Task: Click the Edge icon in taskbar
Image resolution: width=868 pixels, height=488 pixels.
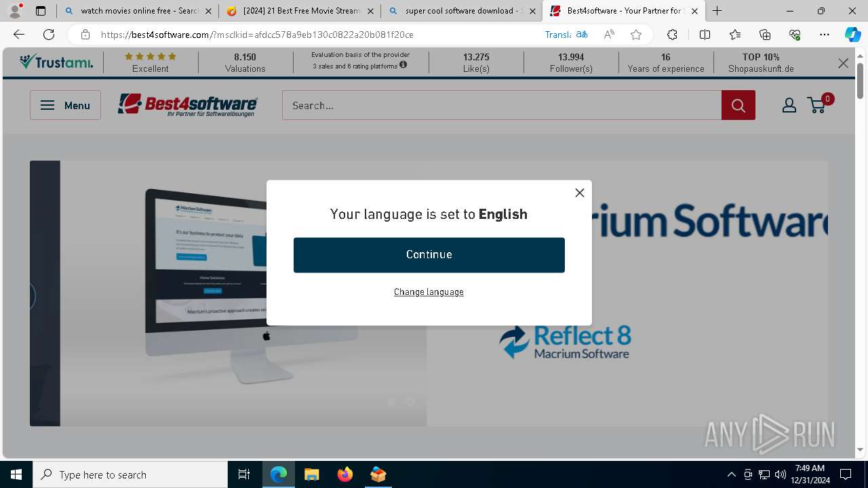Action: coord(279,474)
